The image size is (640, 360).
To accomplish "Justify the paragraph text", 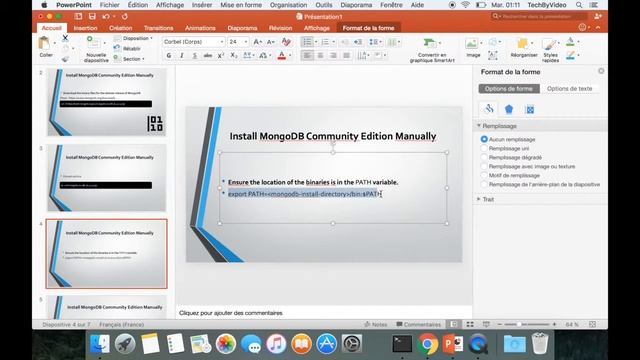I will point(347,56).
